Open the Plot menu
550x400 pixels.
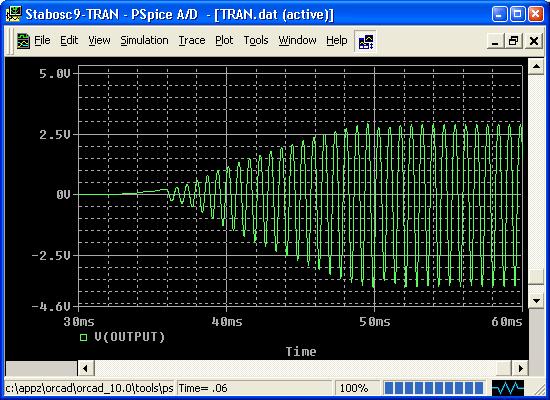224,41
